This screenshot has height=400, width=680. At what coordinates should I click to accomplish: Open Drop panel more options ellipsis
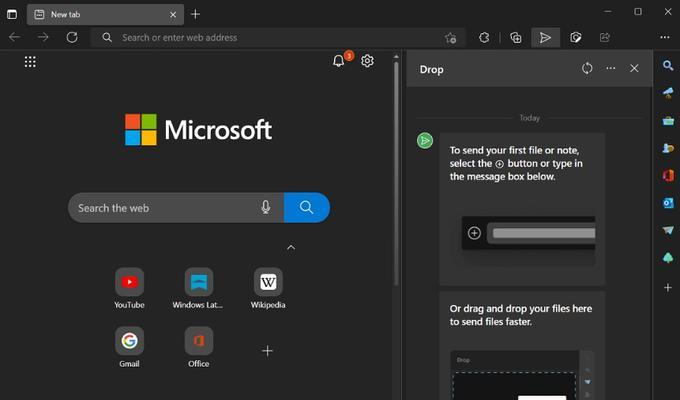(x=611, y=68)
